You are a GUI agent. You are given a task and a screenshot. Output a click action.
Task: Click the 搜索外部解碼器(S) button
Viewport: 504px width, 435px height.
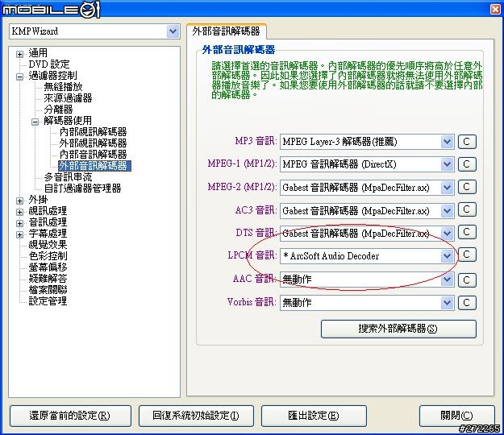pos(398,329)
